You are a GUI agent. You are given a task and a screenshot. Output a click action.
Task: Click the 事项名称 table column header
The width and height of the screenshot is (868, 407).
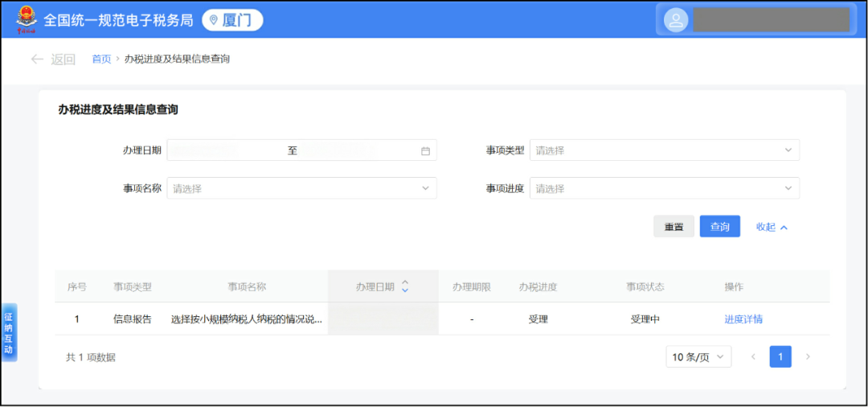(x=248, y=287)
